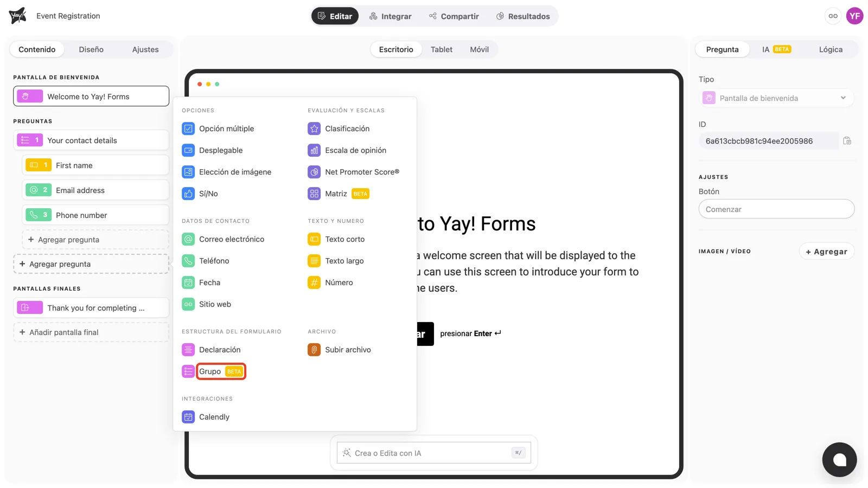Click Agregar pregunta inside the contact group

pyautogui.click(x=95, y=240)
